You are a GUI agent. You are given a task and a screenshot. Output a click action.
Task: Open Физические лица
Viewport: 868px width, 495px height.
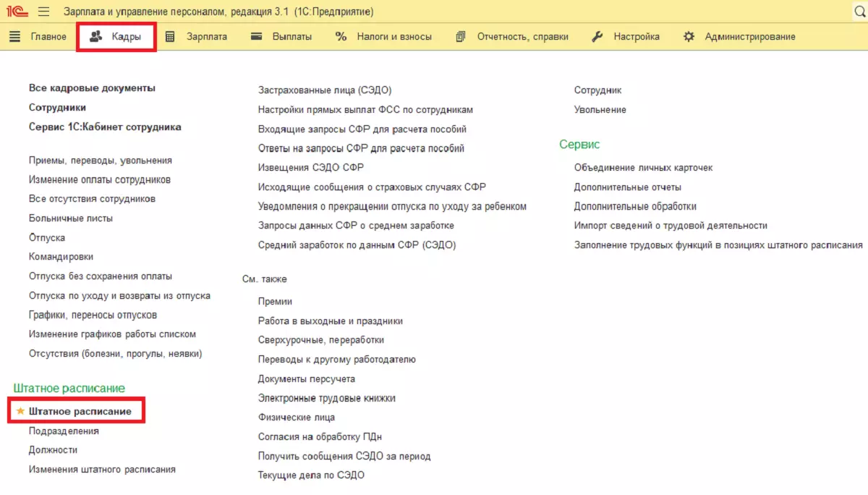pyautogui.click(x=297, y=417)
